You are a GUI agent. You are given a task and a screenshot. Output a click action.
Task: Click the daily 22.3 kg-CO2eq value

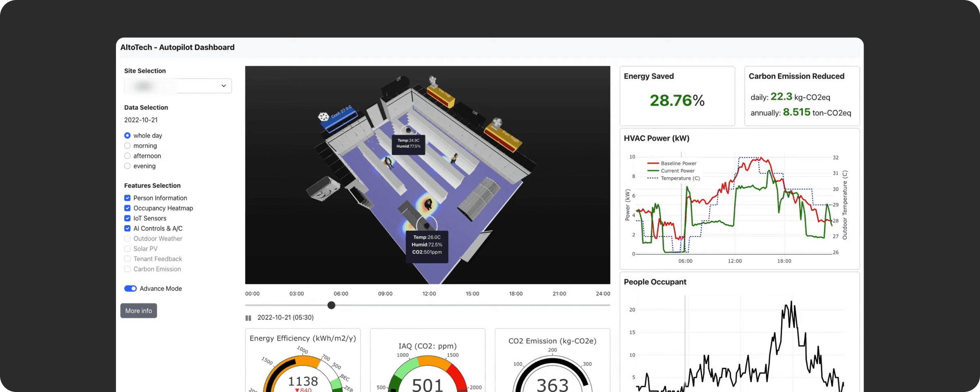[x=790, y=97]
